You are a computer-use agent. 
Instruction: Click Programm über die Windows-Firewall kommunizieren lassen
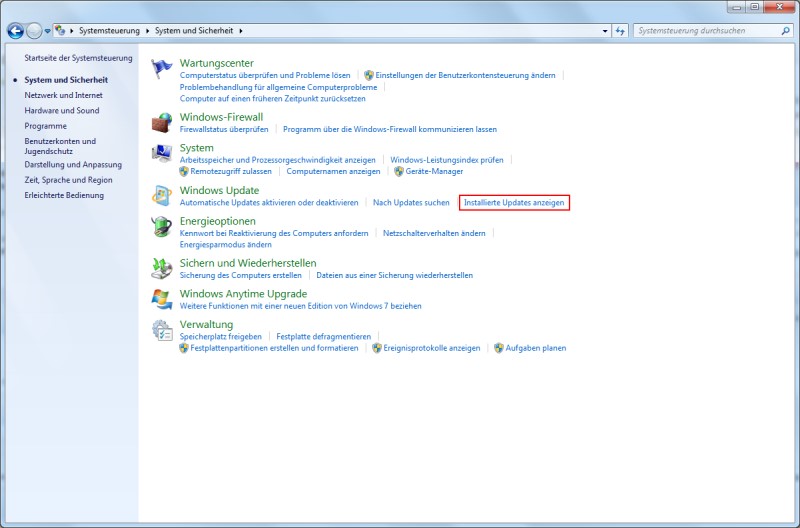pos(390,129)
